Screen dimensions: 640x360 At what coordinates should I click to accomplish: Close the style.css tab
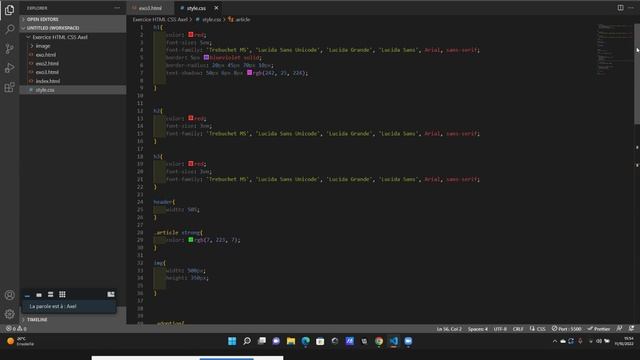pos(216,8)
